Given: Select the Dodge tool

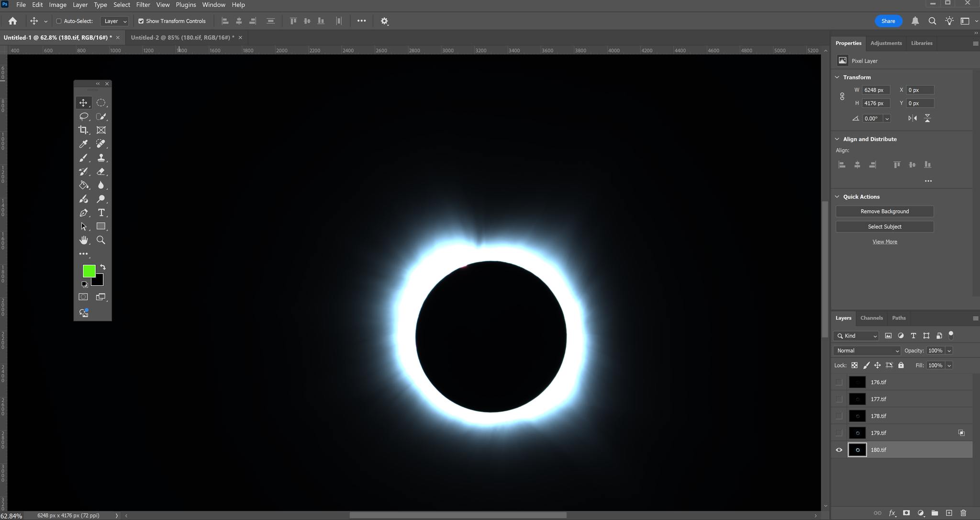Looking at the screenshot, I should pyautogui.click(x=101, y=199).
